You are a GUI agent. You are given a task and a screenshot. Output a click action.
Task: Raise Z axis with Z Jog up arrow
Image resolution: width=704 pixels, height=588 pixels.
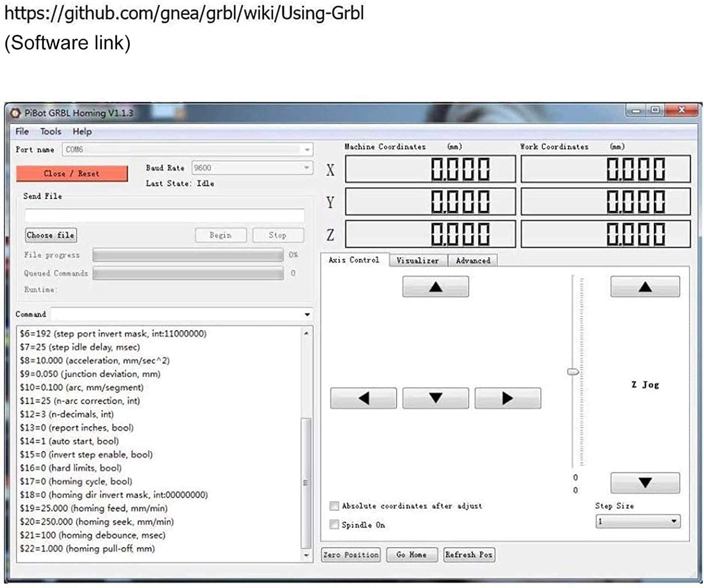(645, 286)
